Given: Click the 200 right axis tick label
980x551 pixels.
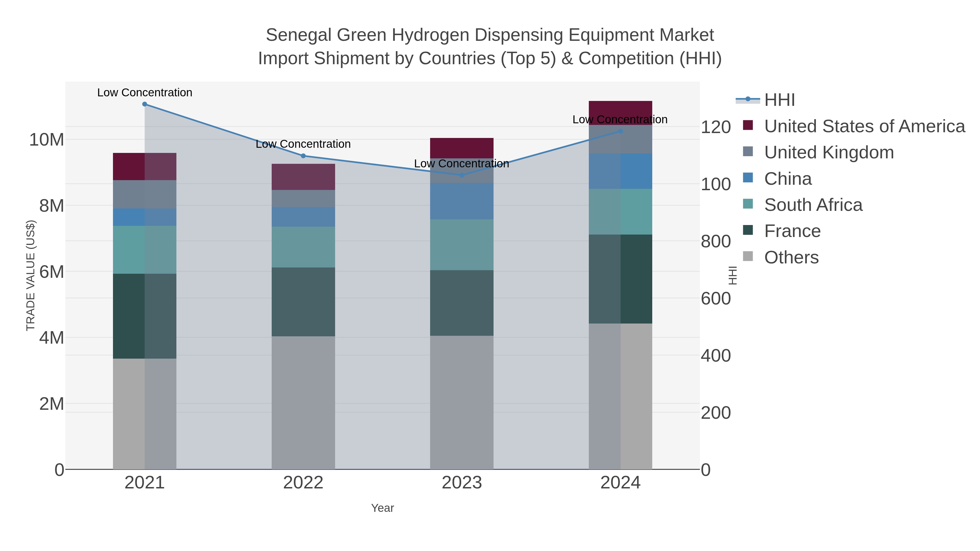Looking at the screenshot, I should coord(716,413).
